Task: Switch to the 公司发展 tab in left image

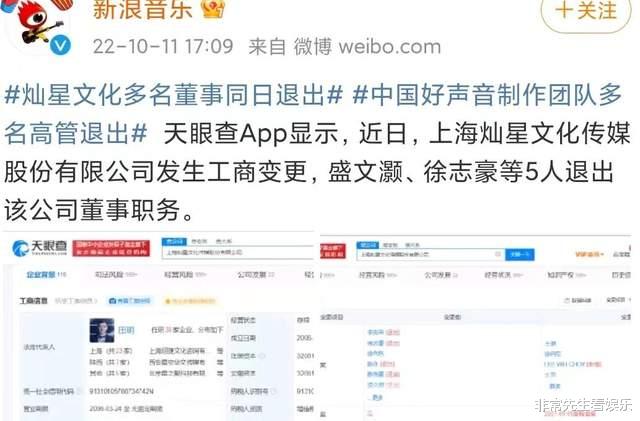Action: point(256,275)
